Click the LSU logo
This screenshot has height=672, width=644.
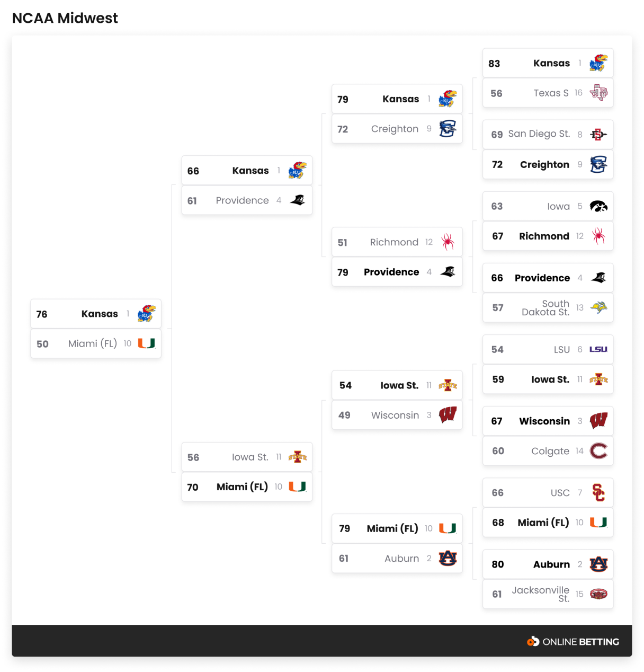(598, 349)
